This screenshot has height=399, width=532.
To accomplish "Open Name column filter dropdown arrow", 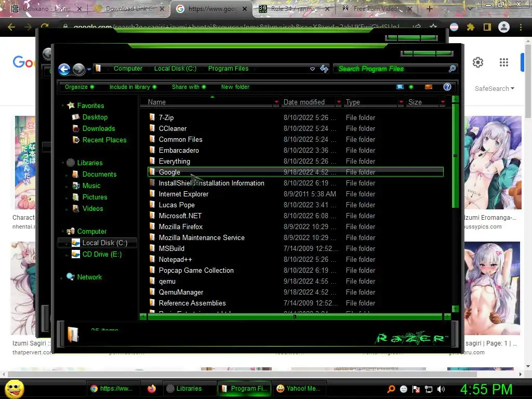I will 276,102.
